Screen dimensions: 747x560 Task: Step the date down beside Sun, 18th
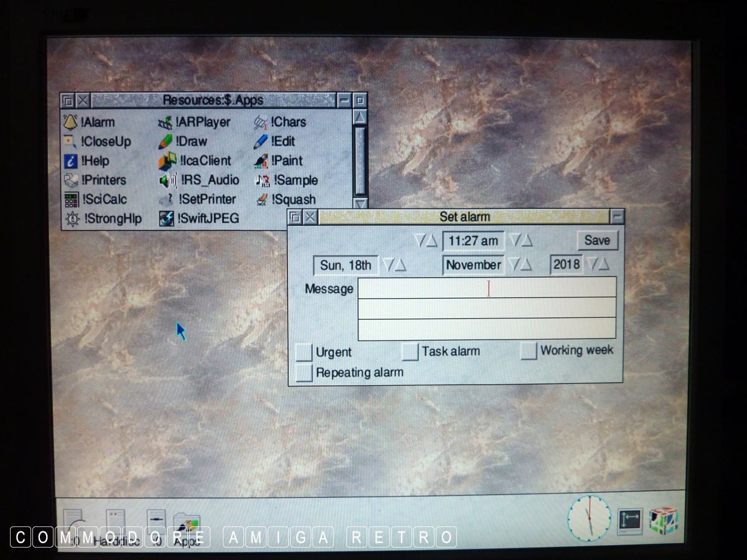[387, 266]
